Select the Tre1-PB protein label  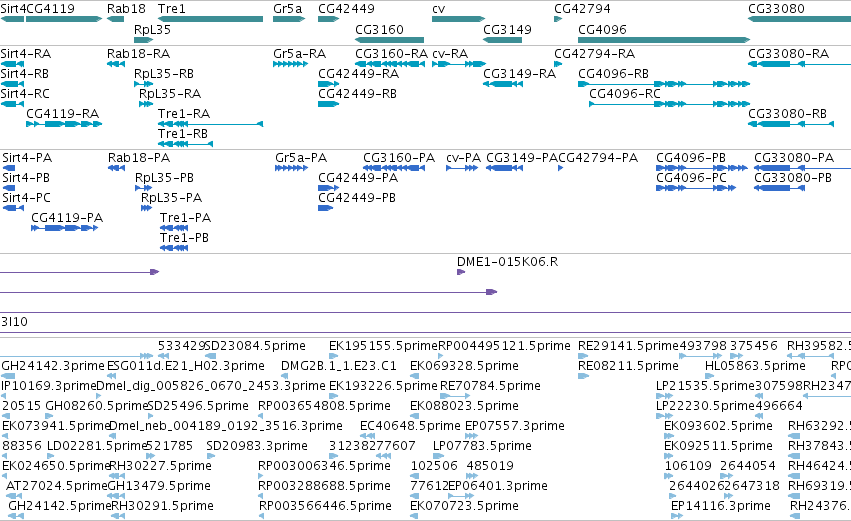[185, 238]
